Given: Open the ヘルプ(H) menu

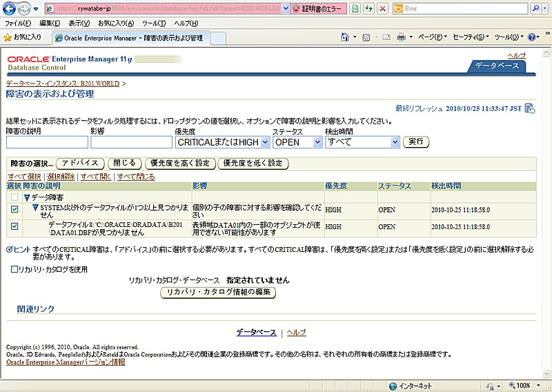Looking at the screenshot, I should tap(186, 23).
